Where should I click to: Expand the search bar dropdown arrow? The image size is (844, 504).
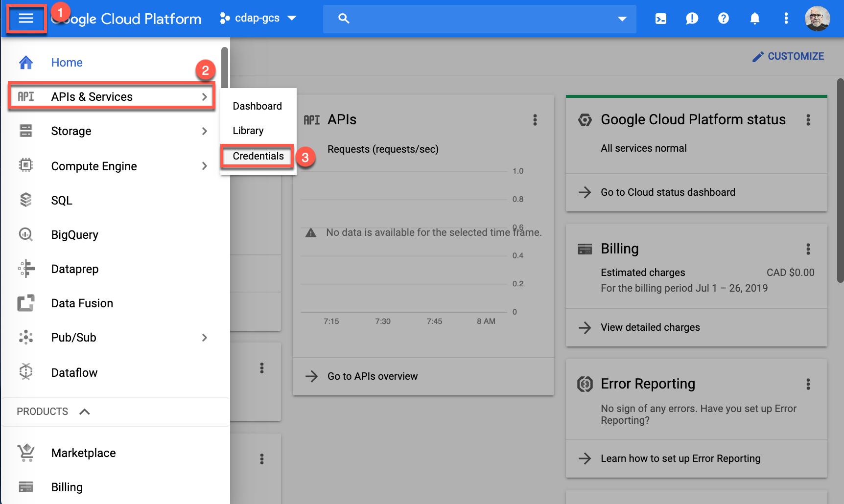(621, 18)
